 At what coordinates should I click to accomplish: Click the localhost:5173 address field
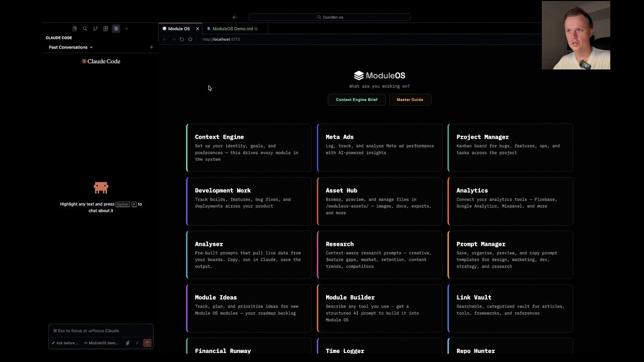[221, 39]
